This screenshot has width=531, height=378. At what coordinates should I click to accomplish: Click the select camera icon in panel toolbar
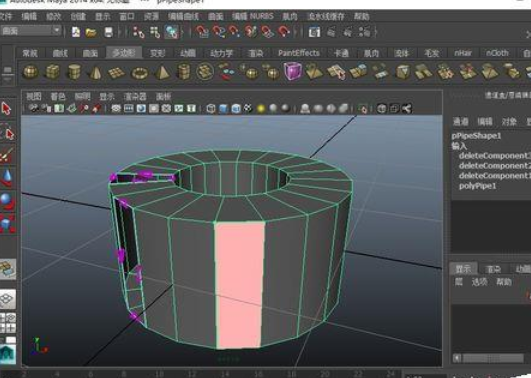point(33,108)
